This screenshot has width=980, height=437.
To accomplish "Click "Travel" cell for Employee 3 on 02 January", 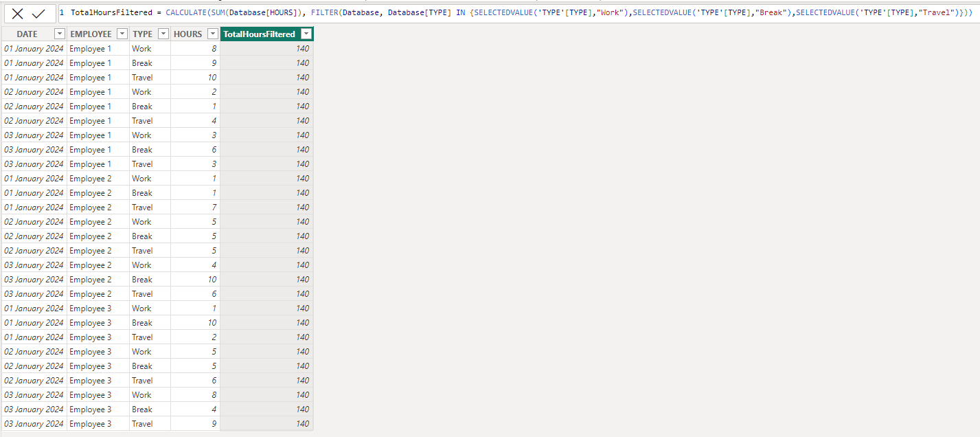I will [150, 381].
